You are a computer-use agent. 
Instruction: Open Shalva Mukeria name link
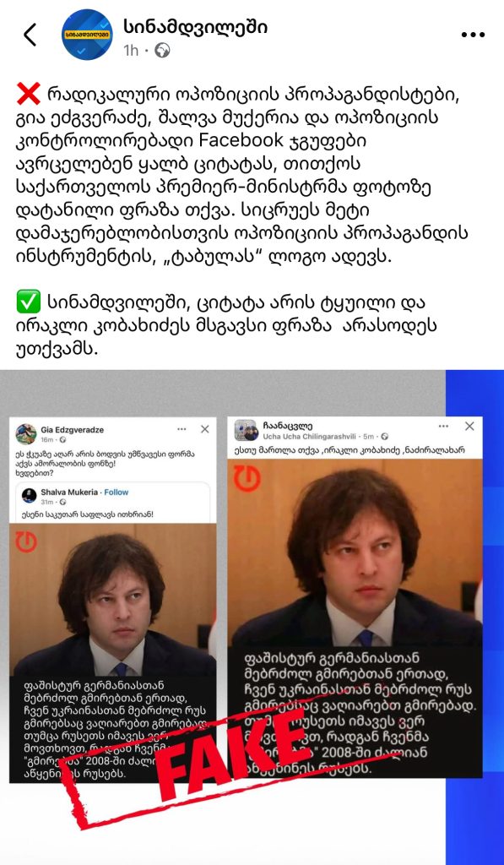70,492
